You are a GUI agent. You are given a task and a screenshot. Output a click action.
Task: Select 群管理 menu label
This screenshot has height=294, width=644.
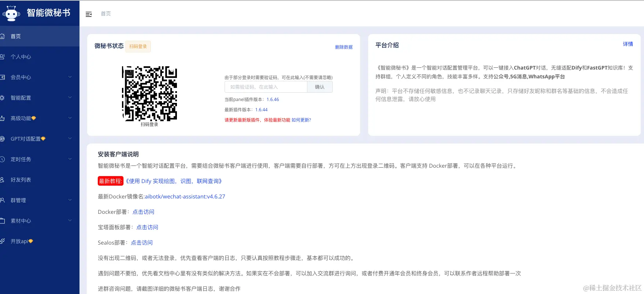click(x=18, y=200)
